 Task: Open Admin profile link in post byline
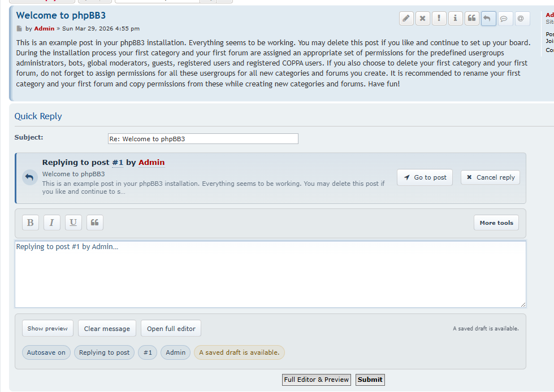(44, 28)
